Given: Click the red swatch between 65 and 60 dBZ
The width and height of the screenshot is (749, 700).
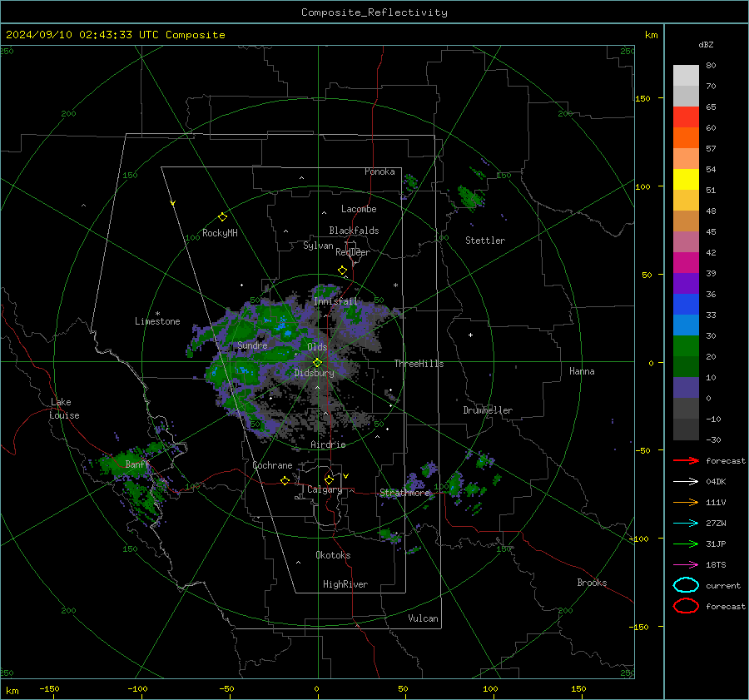Looking at the screenshot, I should 686,117.
